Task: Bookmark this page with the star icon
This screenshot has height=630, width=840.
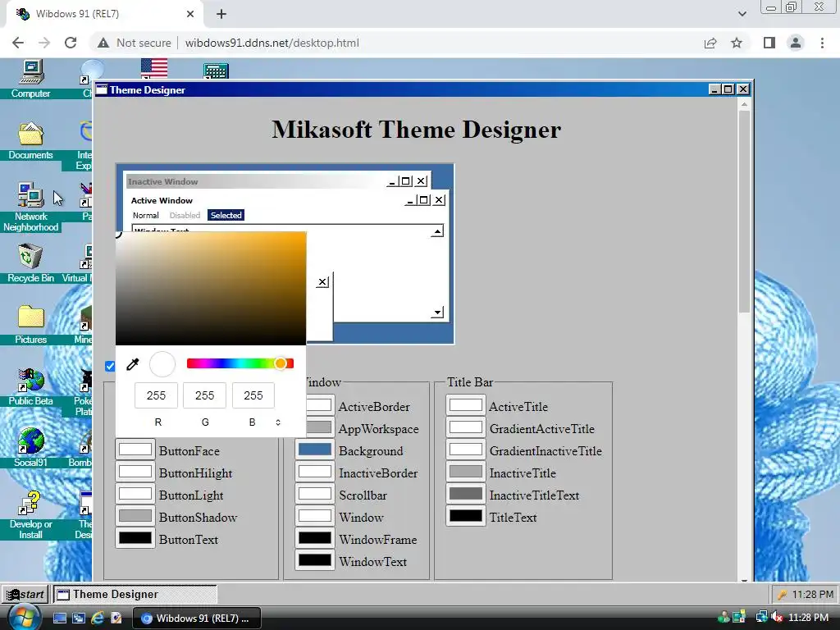Action: coord(737,43)
